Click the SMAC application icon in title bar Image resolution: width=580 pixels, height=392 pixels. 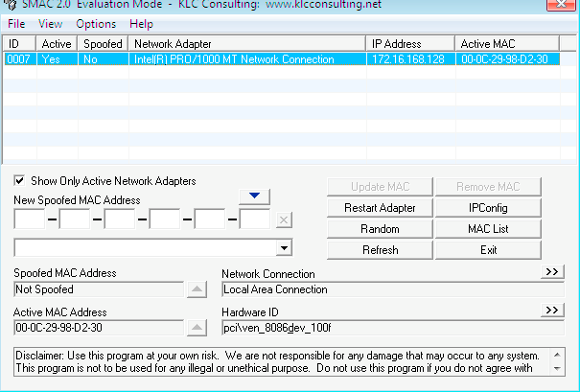click(x=12, y=5)
